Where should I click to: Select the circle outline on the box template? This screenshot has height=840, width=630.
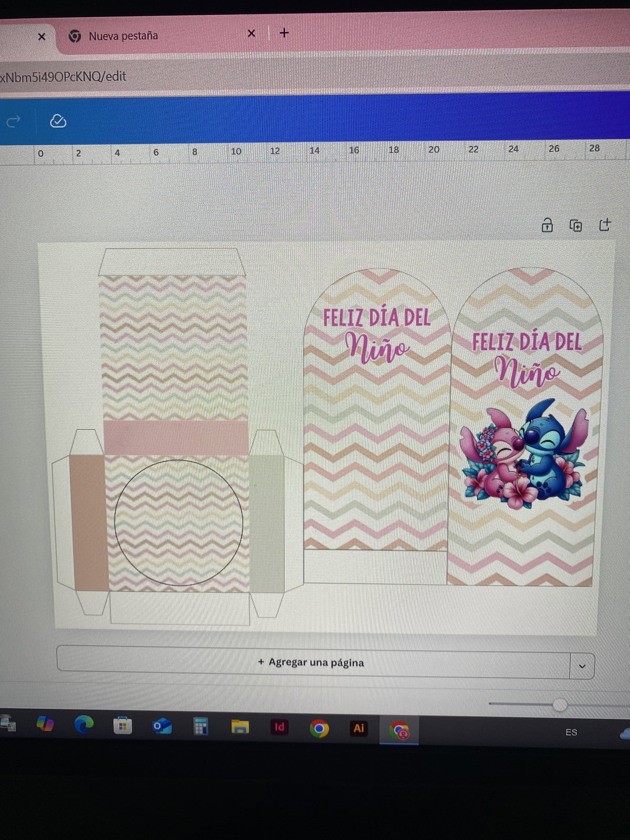tap(115, 522)
